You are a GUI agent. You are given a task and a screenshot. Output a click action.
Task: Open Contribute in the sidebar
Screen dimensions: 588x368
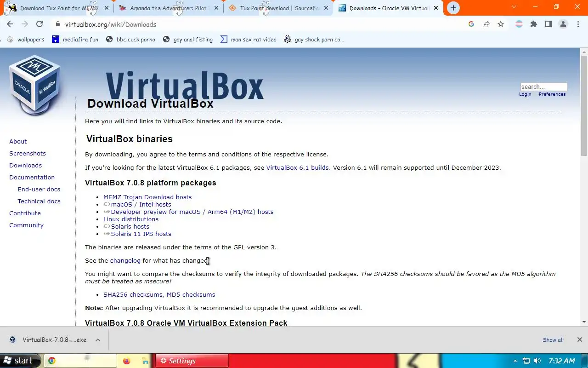pos(25,213)
